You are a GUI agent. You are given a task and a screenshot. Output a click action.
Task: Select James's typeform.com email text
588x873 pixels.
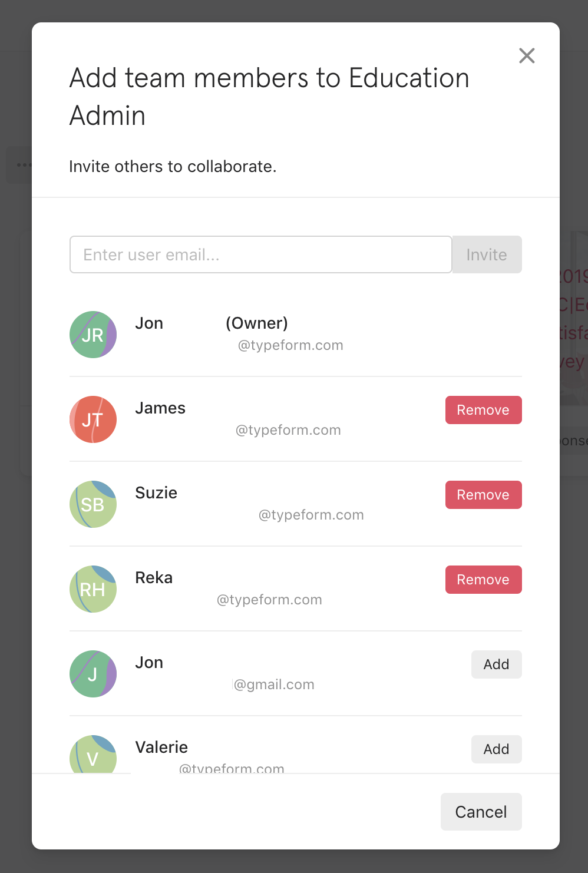288,430
